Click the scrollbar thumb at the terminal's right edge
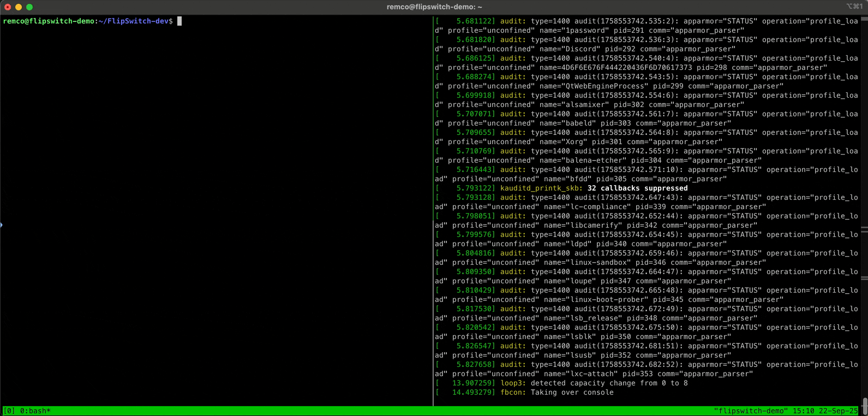This screenshot has height=416, width=868. pos(865,406)
